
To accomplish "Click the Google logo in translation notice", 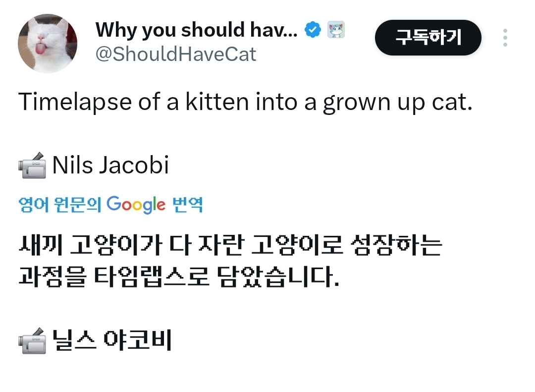I will (x=136, y=204).
